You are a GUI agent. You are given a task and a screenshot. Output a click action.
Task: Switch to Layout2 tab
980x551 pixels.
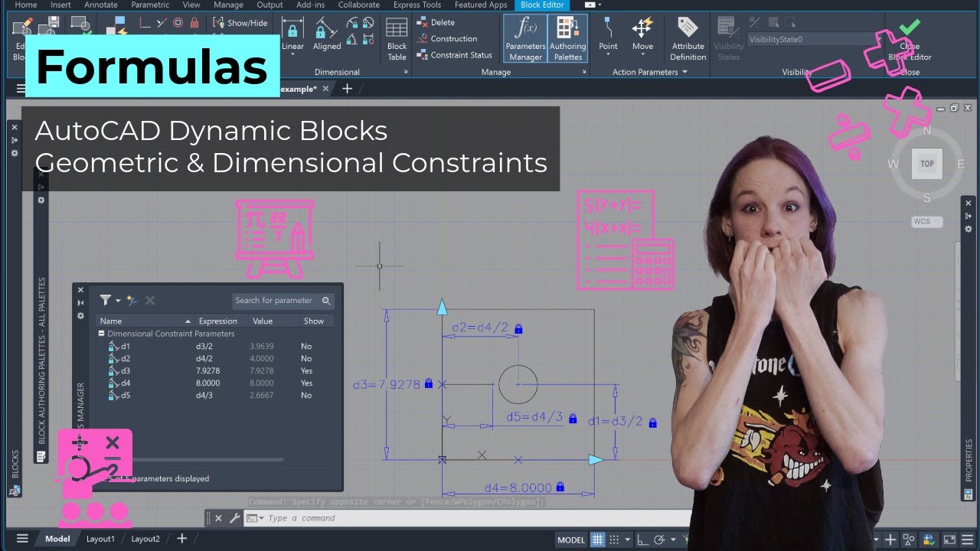point(145,539)
